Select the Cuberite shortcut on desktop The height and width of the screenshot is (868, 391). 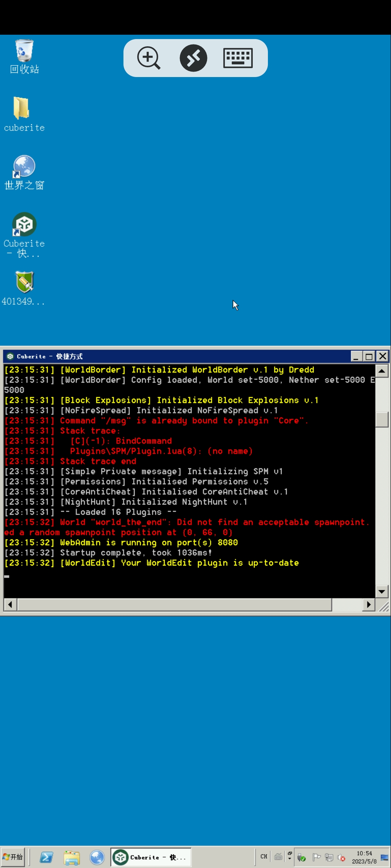tap(24, 225)
